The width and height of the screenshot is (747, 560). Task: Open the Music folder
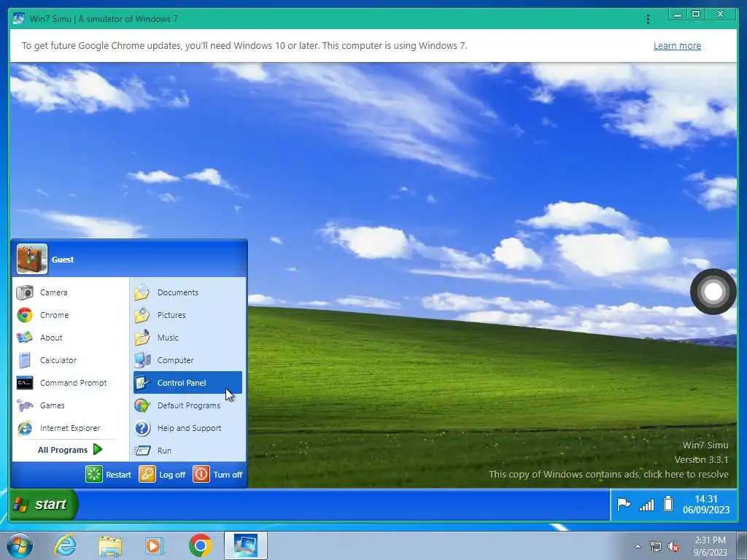pyautogui.click(x=187, y=338)
